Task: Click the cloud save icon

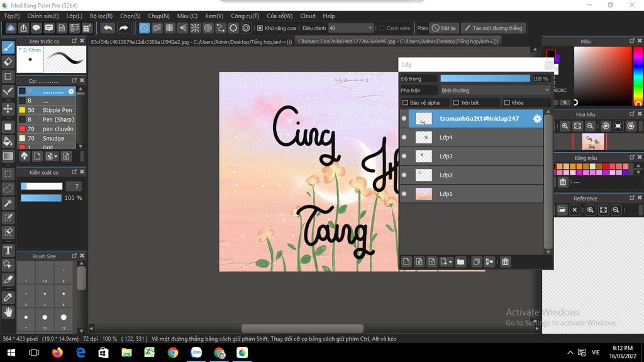Action: tap(11, 28)
